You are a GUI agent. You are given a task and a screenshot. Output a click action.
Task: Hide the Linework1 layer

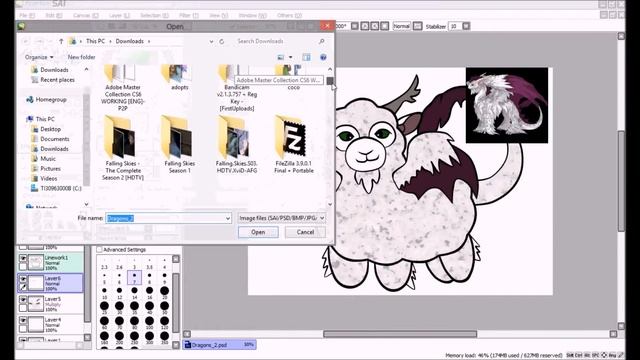pos(23,258)
